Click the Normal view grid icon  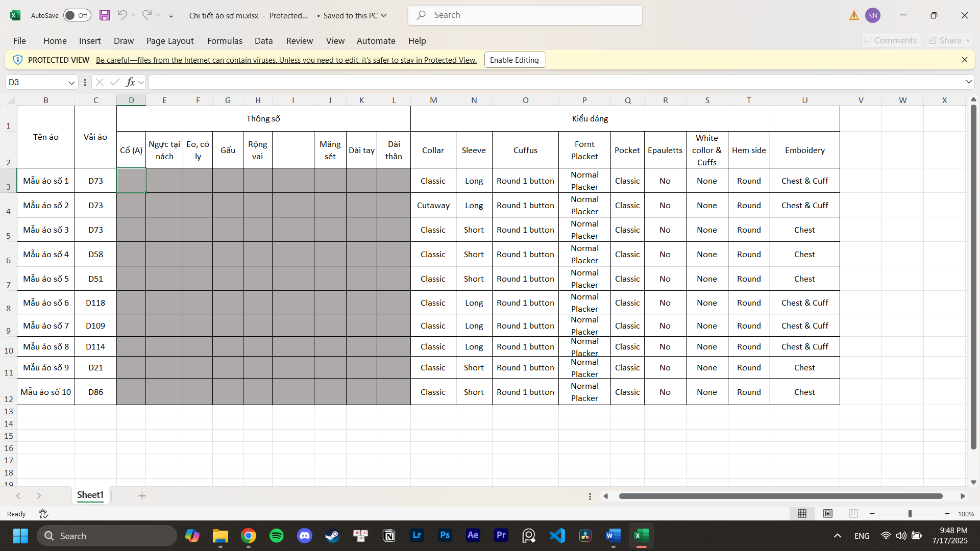click(802, 514)
